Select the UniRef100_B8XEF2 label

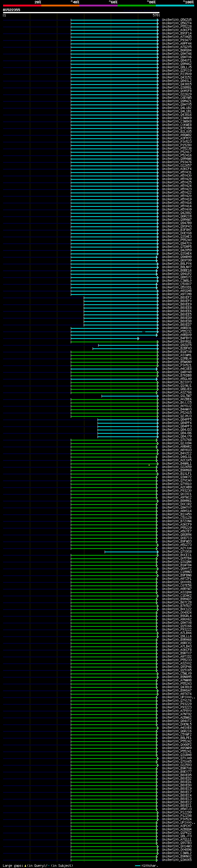(x=177, y=297)
